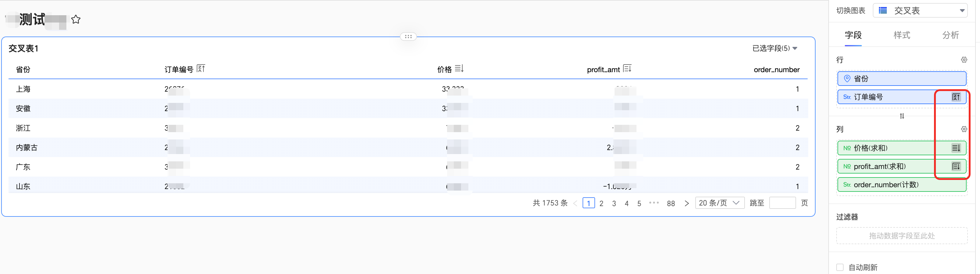Click the favorite star next to title
Viewport: 980px width, 274px height.
pos(76,19)
